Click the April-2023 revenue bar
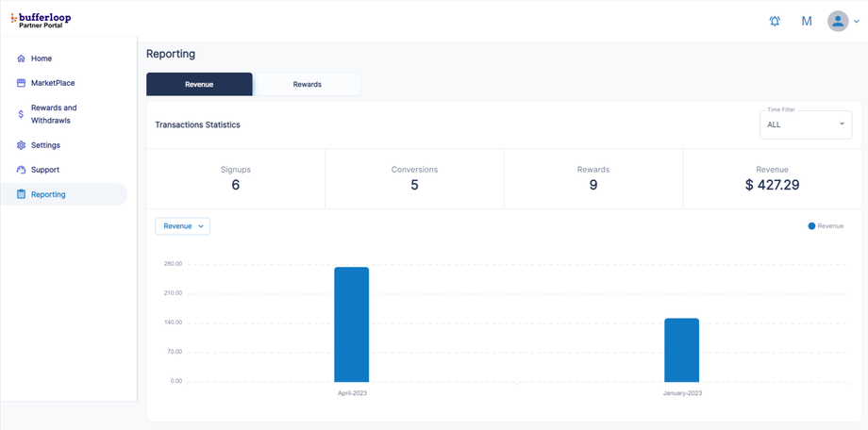 (x=352, y=324)
